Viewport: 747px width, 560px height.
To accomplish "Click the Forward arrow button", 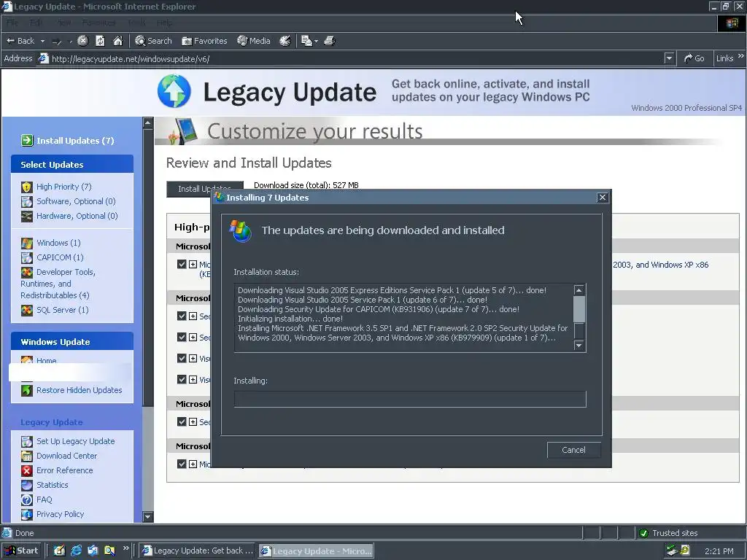I will (x=57, y=42).
